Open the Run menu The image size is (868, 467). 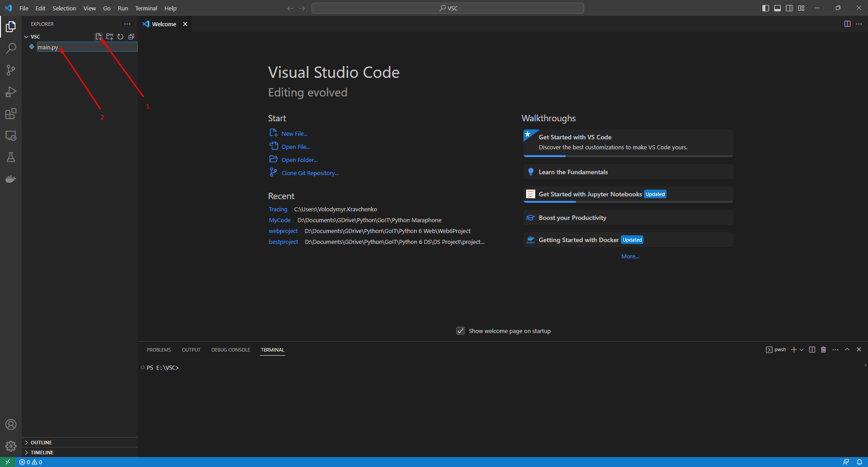point(123,8)
